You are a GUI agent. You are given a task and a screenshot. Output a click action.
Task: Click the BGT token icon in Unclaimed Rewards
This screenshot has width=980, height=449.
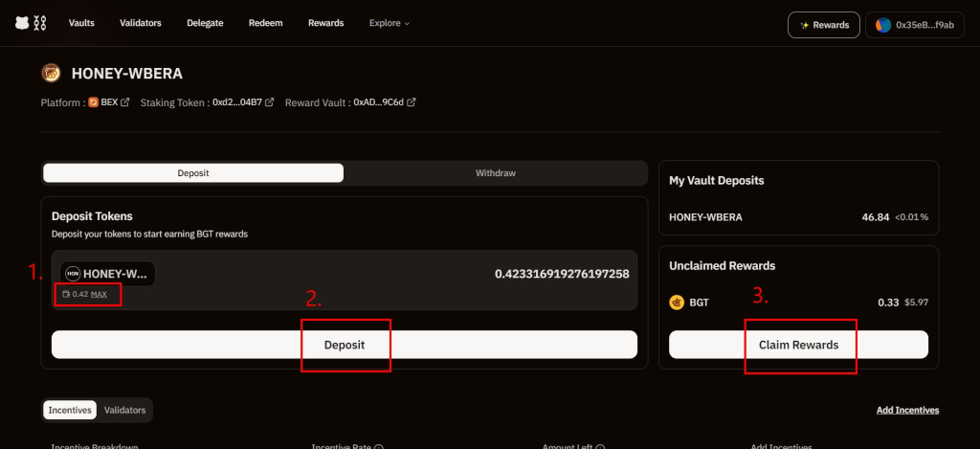pyautogui.click(x=677, y=303)
